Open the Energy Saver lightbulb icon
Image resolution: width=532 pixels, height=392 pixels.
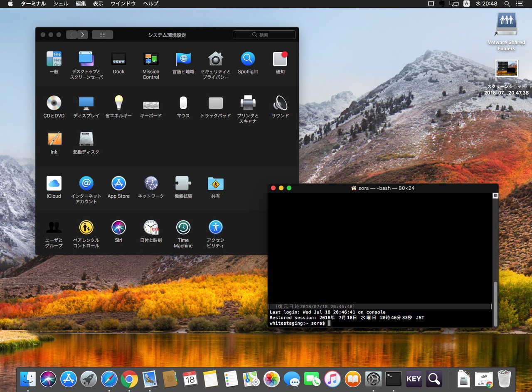pos(118,103)
